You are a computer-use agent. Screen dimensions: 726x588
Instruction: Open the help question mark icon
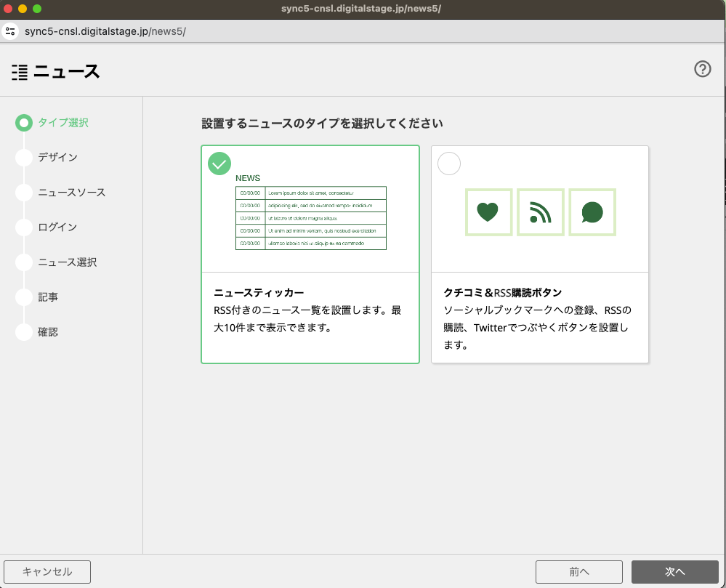click(x=702, y=69)
